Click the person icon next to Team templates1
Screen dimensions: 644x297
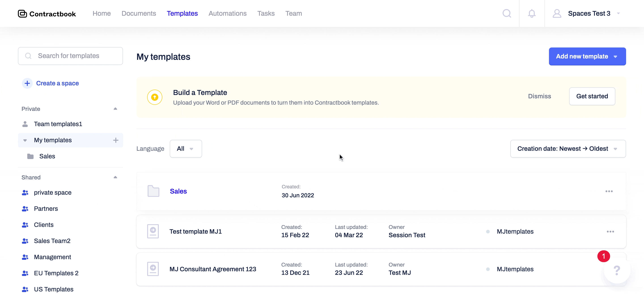pyautogui.click(x=25, y=124)
